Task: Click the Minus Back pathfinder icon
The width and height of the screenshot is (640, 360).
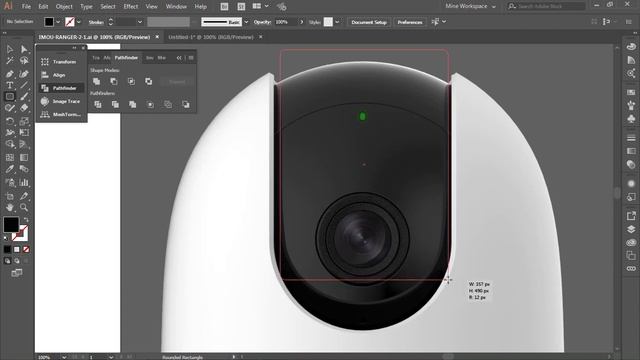Action: [186, 104]
